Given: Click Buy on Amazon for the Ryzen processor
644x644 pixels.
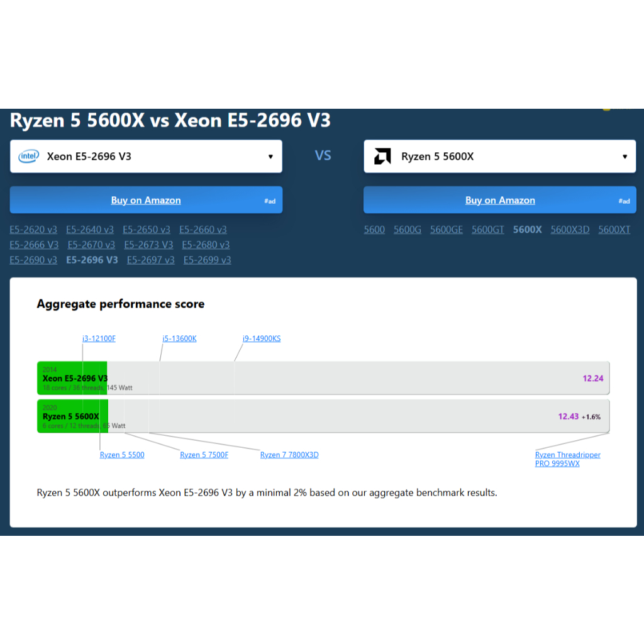Looking at the screenshot, I should [x=500, y=200].
